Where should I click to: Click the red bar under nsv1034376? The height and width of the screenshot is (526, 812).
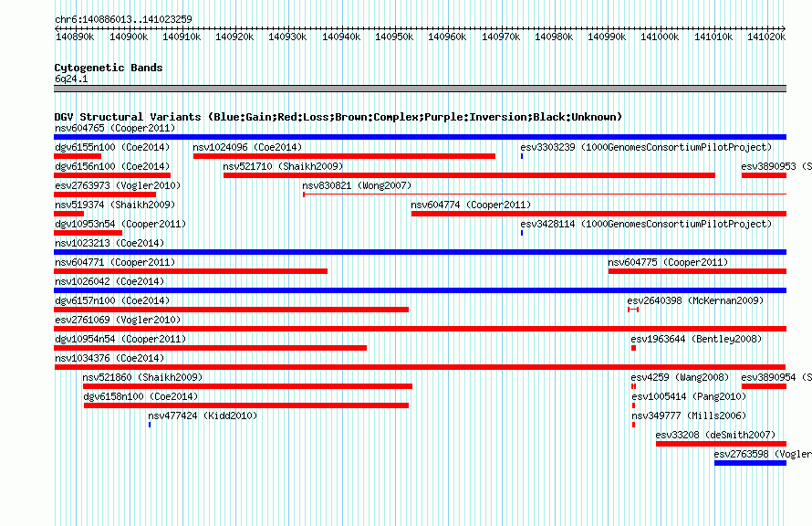point(420,367)
